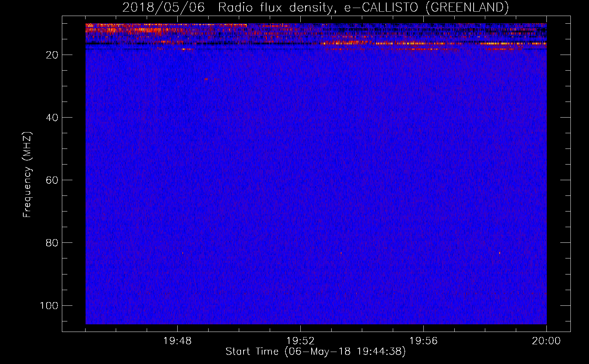The image size is (589, 364).
Task: Click the 20:00 time tick label
Action: [546, 341]
